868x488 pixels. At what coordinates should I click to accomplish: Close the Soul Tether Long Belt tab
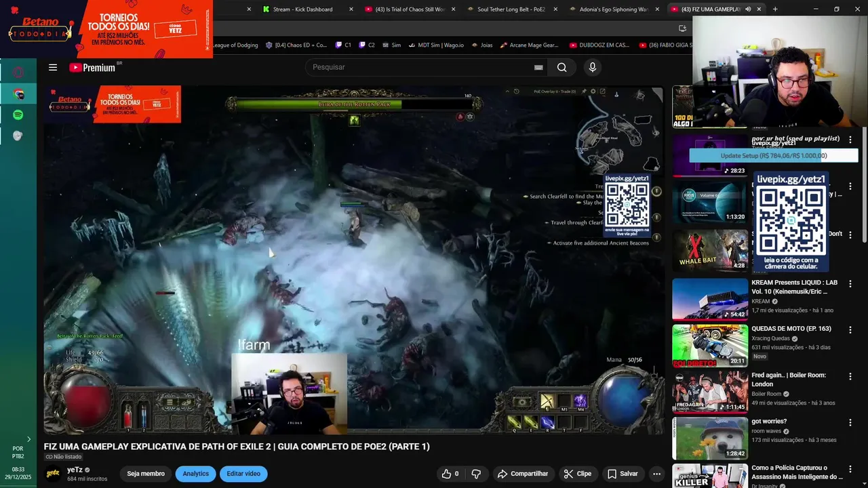(x=555, y=9)
